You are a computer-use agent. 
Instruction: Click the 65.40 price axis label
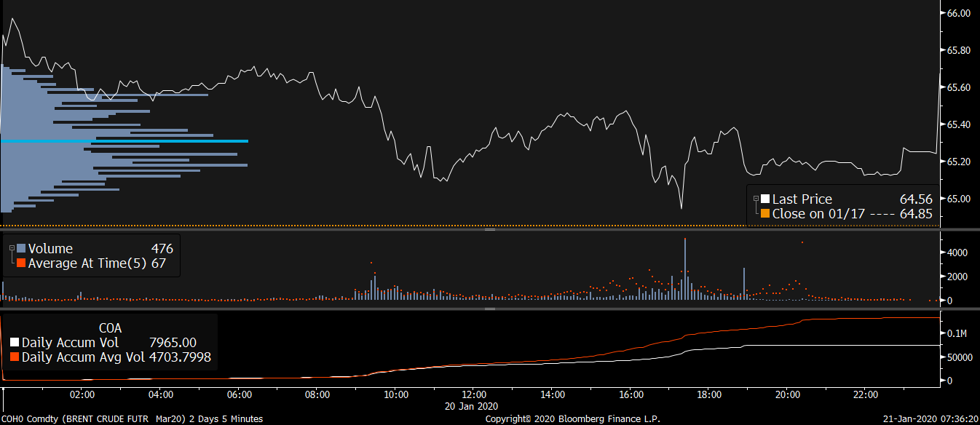tap(958, 124)
